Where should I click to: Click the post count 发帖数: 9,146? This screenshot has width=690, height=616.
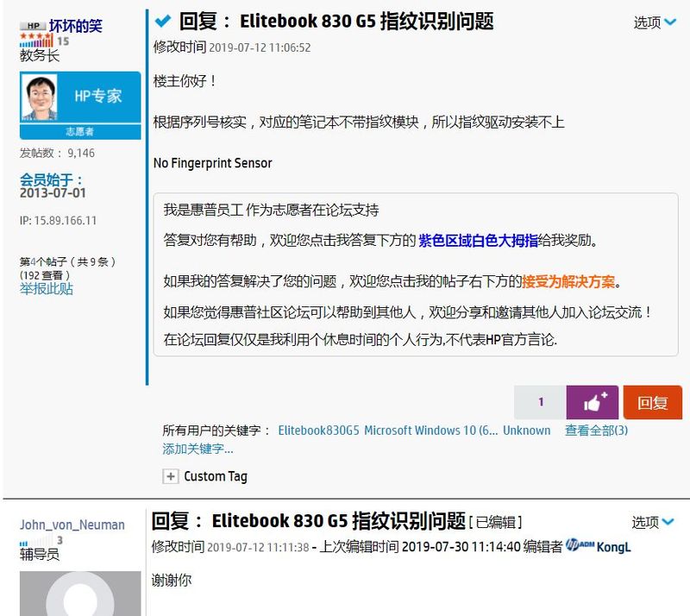point(57,153)
